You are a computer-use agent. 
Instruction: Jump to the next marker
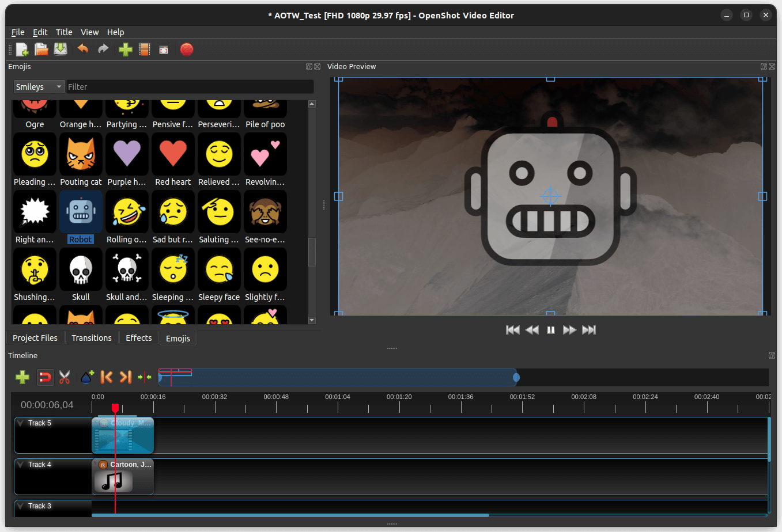(x=126, y=377)
